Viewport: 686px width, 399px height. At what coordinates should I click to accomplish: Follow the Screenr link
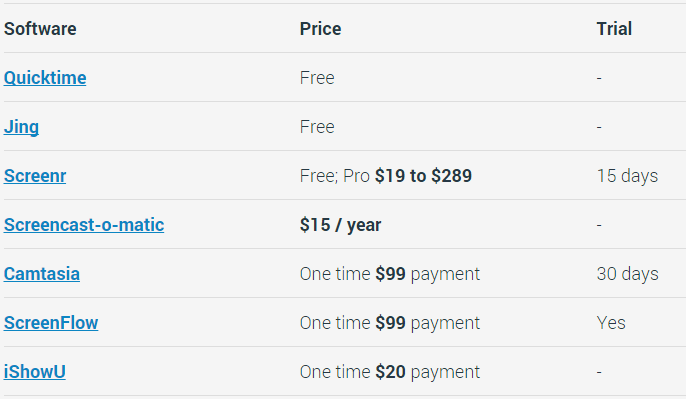tap(35, 176)
